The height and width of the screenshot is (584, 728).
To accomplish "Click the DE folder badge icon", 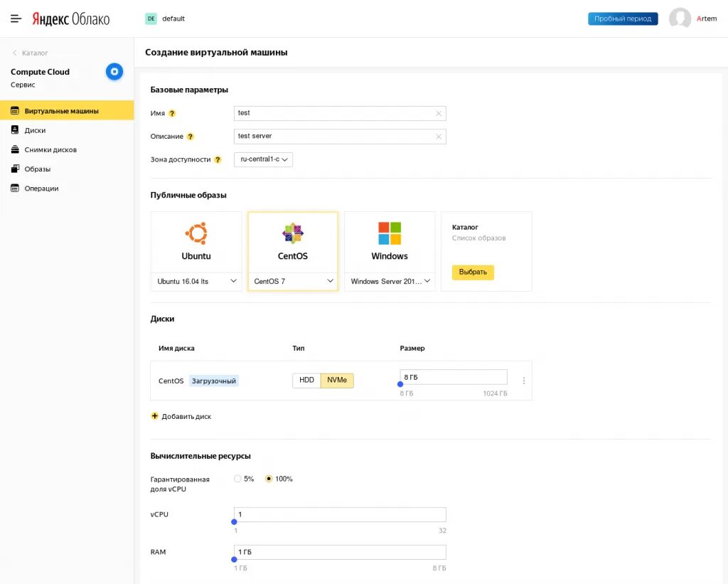I will (x=151, y=18).
